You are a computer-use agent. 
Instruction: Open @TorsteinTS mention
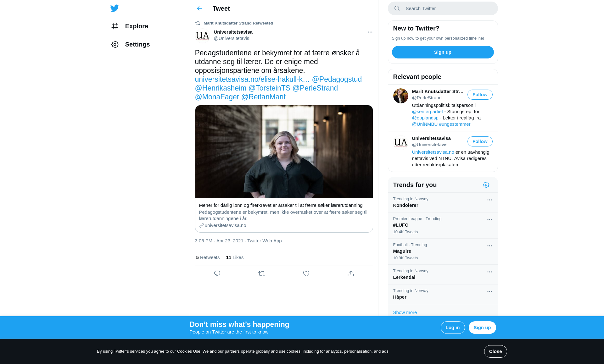[x=269, y=88]
